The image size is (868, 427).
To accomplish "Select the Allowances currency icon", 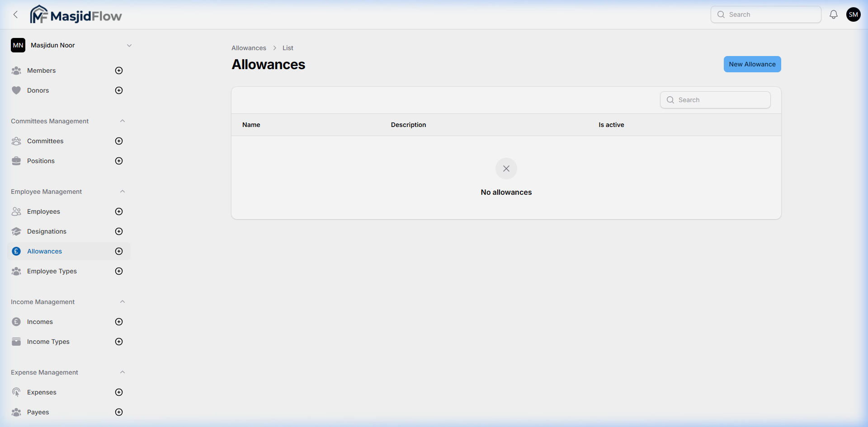I will [16, 251].
